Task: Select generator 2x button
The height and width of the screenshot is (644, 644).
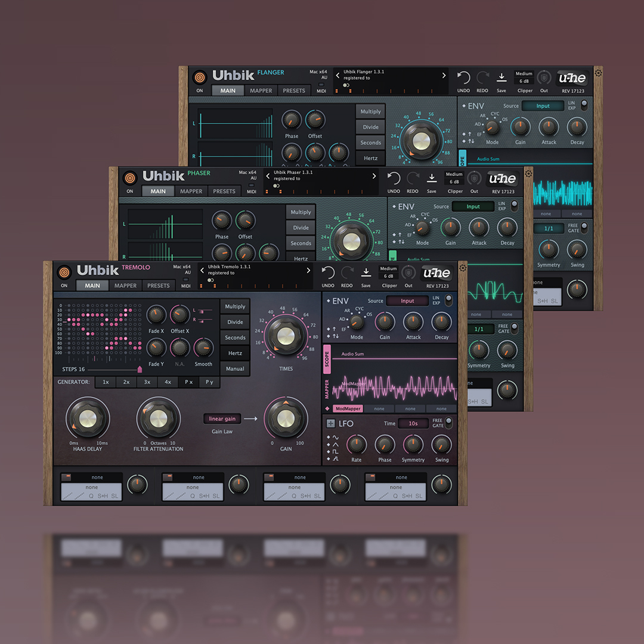Action: (x=126, y=382)
